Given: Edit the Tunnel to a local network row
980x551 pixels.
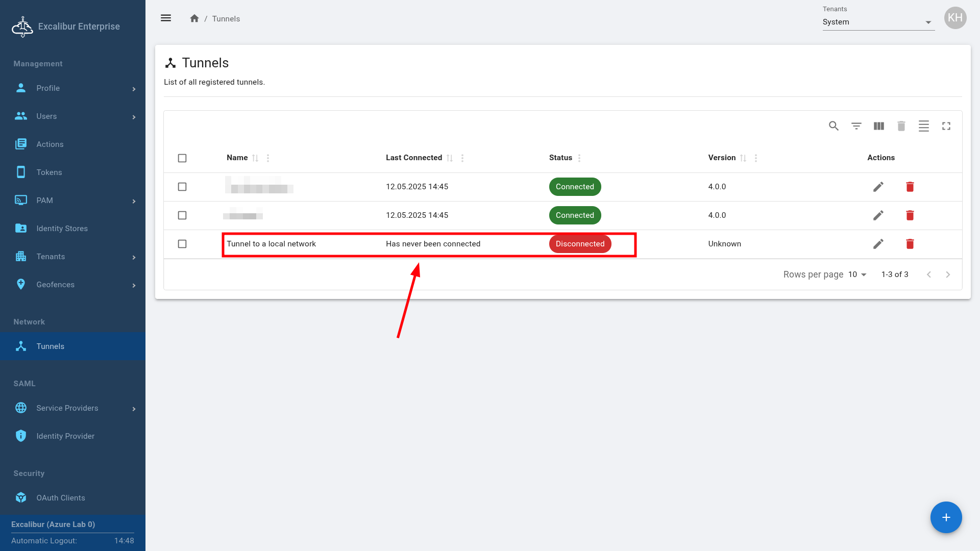Looking at the screenshot, I should click(x=878, y=244).
